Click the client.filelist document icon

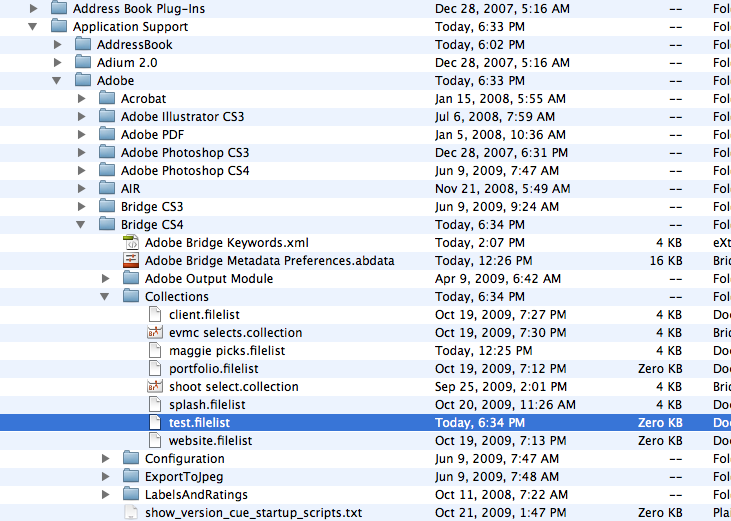tap(155, 315)
